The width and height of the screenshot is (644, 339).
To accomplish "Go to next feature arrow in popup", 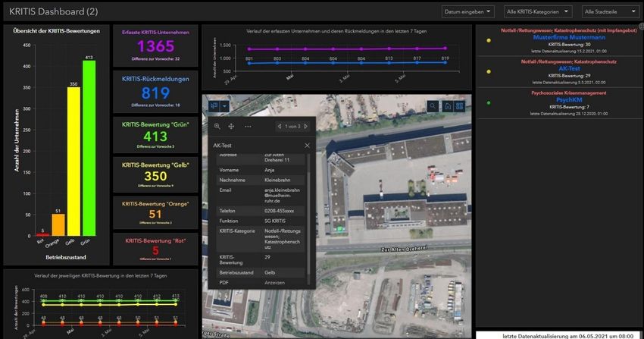I will pos(306,127).
